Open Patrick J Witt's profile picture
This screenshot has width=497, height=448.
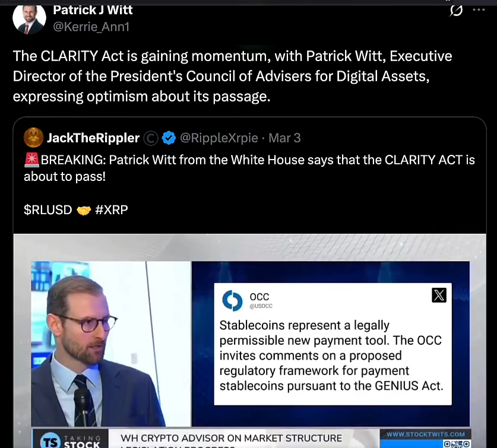click(29, 18)
